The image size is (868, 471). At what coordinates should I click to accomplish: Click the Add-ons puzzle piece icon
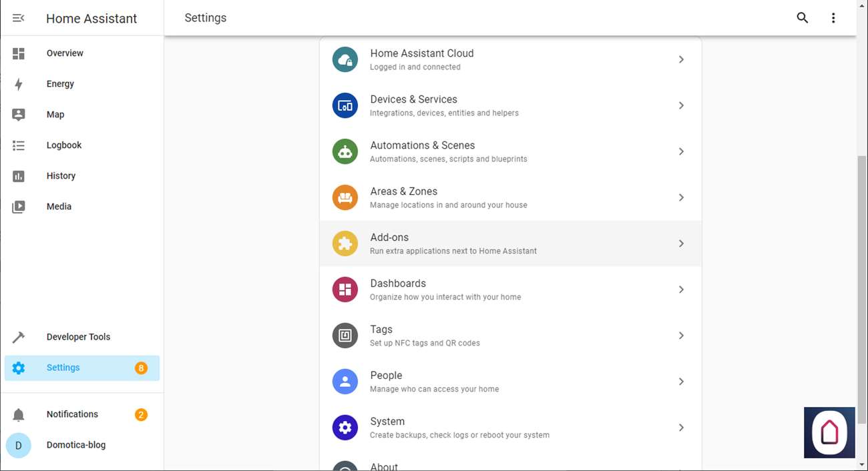click(345, 244)
